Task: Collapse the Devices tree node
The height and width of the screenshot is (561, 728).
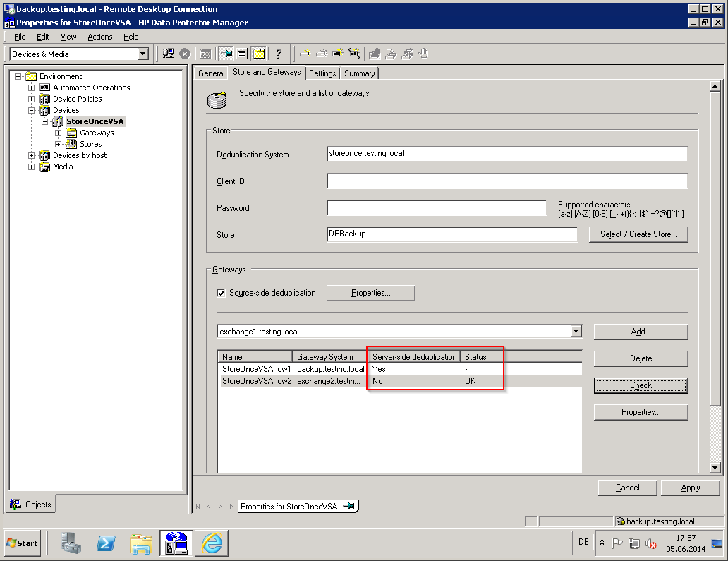Action: tap(32, 110)
